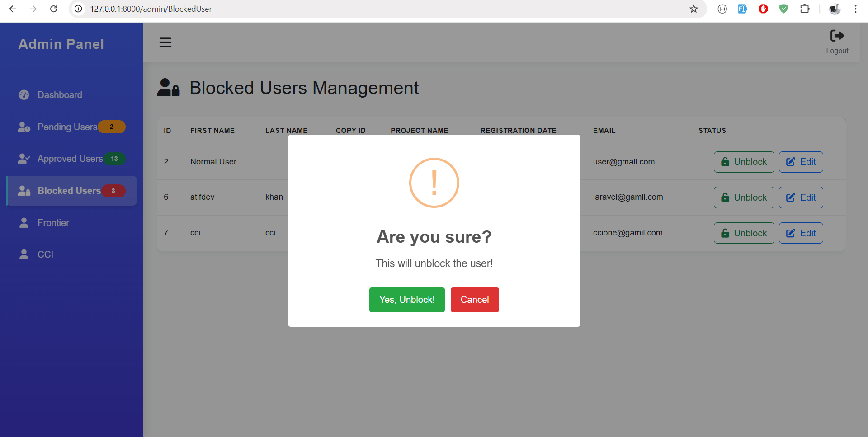Bookmark this page with star icon

(693, 9)
